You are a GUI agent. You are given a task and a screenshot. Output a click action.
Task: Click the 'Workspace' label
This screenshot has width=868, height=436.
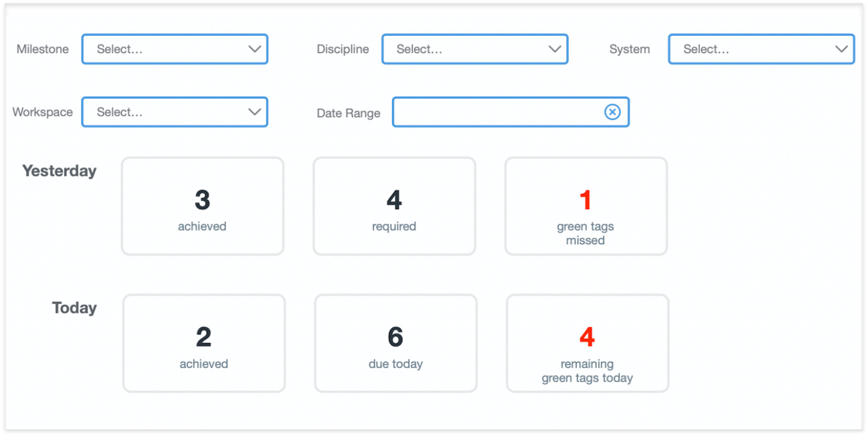coord(42,112)
